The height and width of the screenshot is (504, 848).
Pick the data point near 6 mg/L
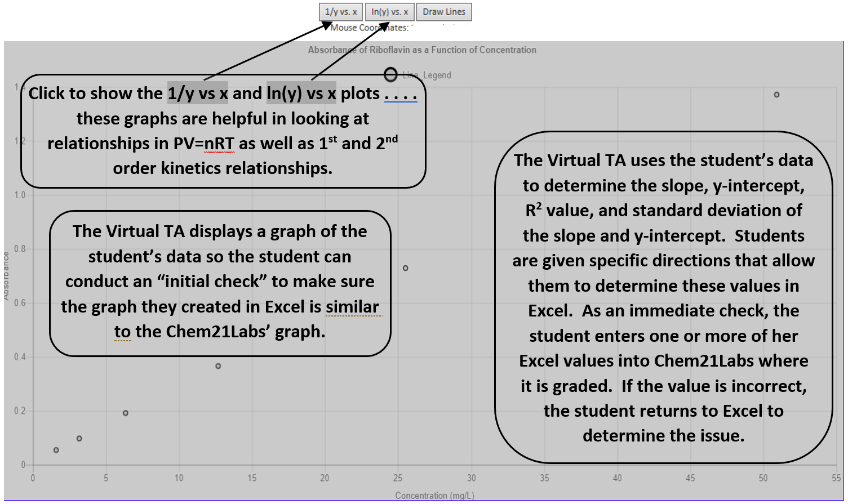pyautogui.click(x=126, y=413)
